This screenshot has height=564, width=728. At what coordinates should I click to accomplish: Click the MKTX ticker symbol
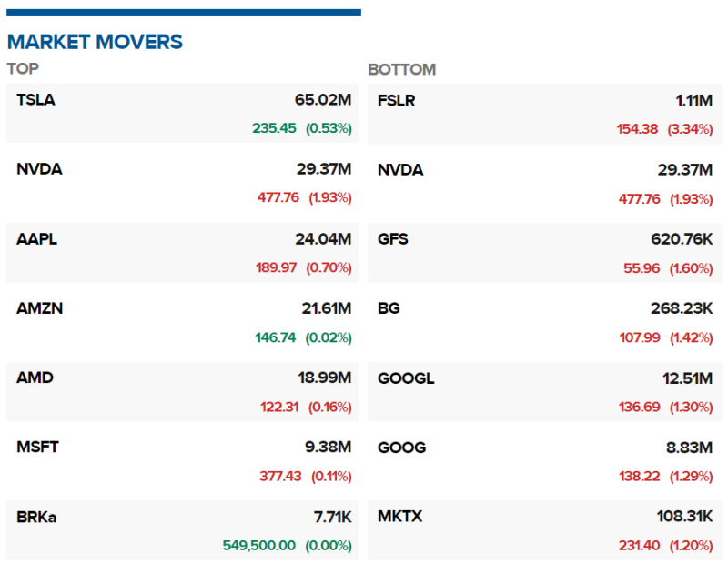click(400, 516)
